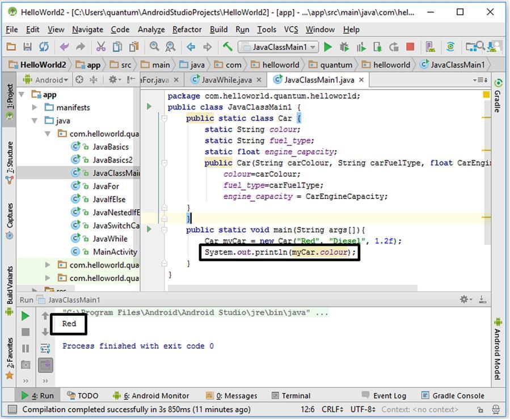Open the Refactor menu

187,29
